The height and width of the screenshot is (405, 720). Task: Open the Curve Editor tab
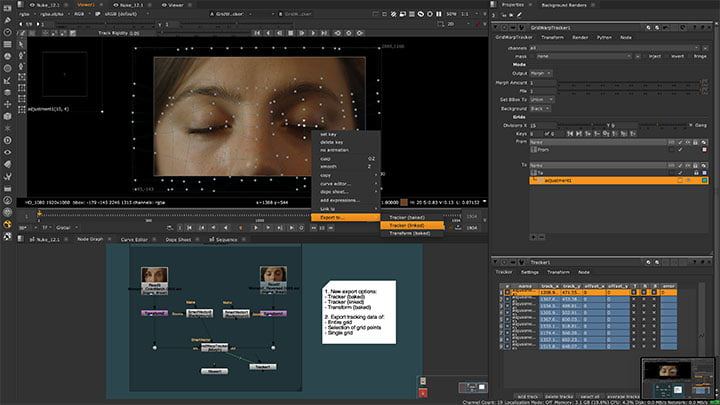pyautogui.click(x=134, y=240)
